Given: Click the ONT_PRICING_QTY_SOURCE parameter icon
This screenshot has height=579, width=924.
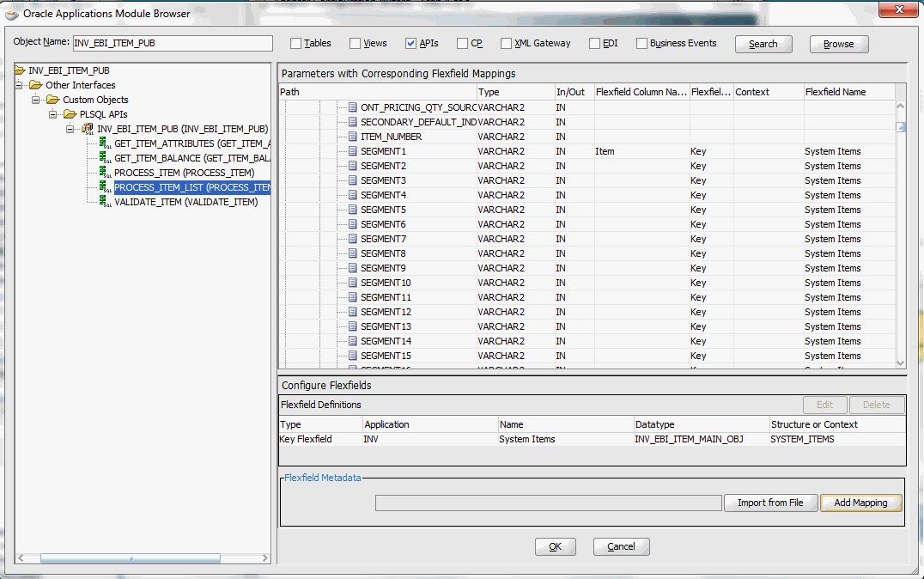Looking at the screenshot, I should [x=352, y=107].
